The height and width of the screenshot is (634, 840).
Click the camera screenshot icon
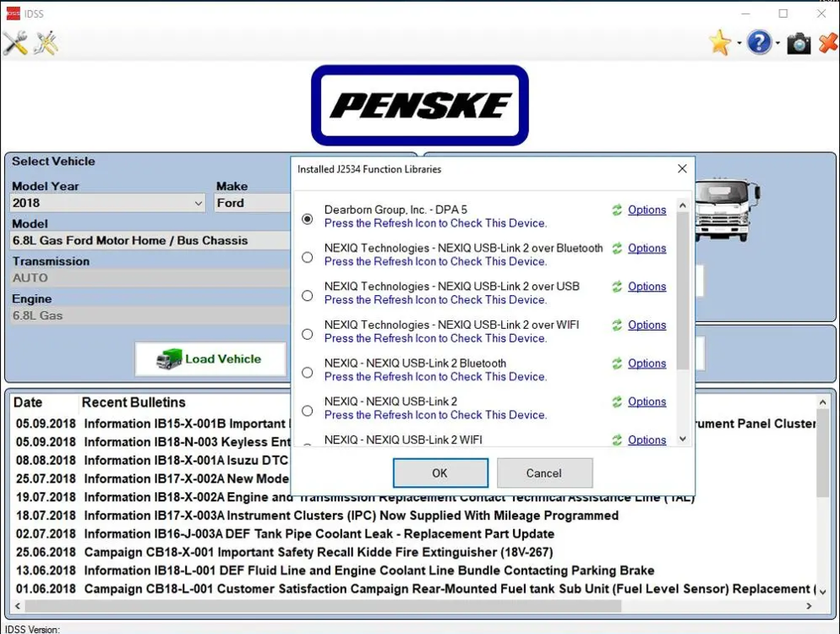pyautogui.click(x=799, y=43)
